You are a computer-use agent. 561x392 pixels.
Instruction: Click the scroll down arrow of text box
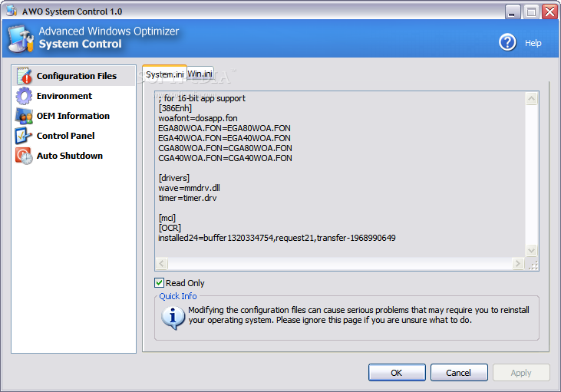[x=531, y=250]
